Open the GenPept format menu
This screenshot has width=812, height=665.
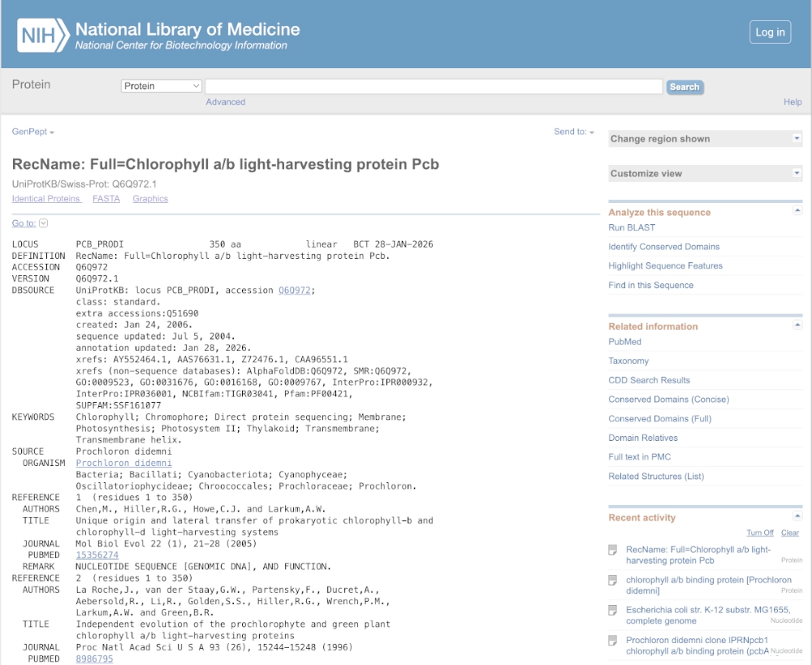click(x=33, y=132)
